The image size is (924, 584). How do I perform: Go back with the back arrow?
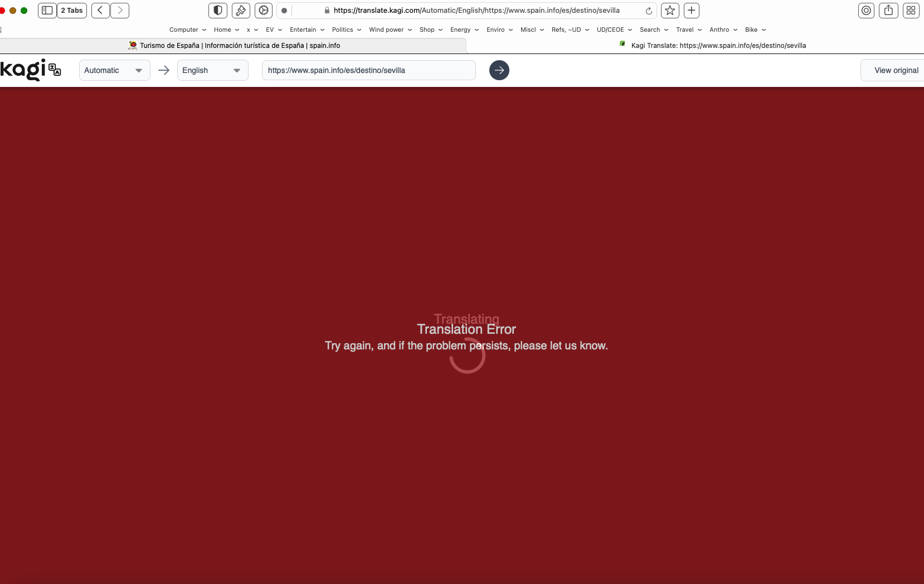[x=100, y=11]
